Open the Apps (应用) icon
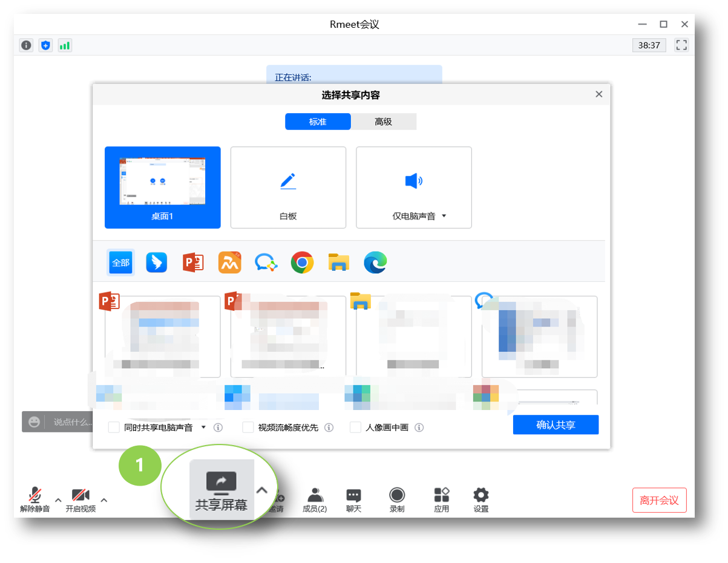The height and width of the screenshot is (563, 728). pos(441,495)
